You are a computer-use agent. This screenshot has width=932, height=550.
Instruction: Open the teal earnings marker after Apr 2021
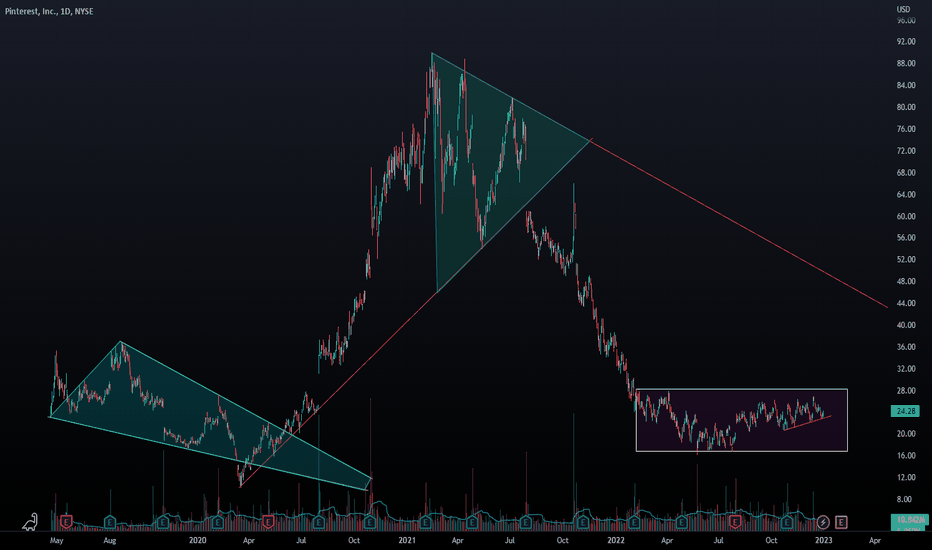473,522
